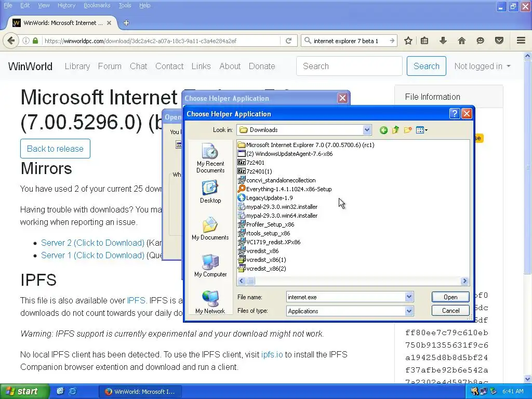Open My Documents in places bar
The image size is (532, 399).
coord(210,229)
